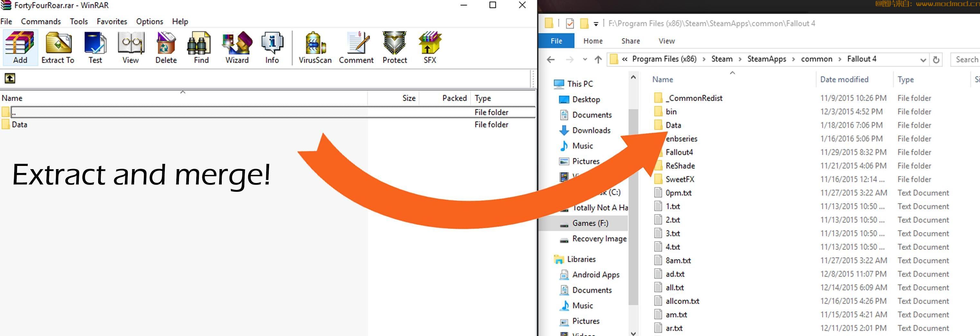The image size is (980, 336).
Task: Open the Options menu
Action: click(150, 21)
